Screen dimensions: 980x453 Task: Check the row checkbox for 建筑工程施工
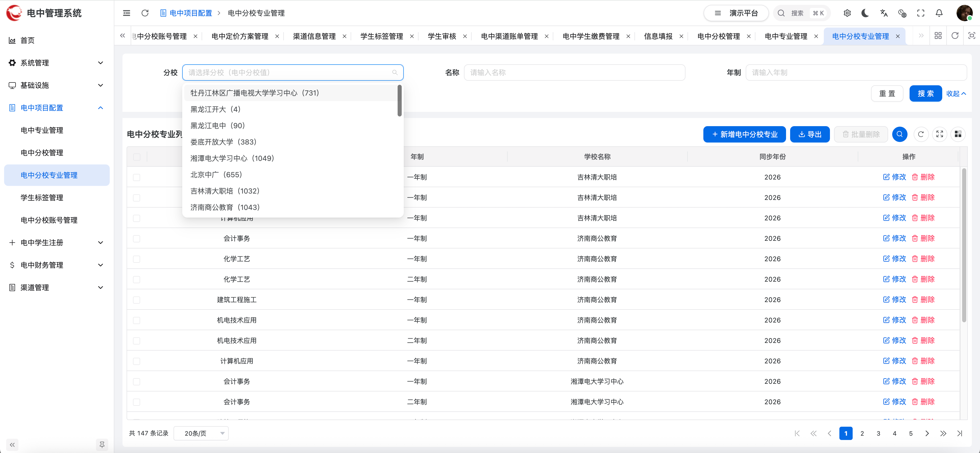137,300
